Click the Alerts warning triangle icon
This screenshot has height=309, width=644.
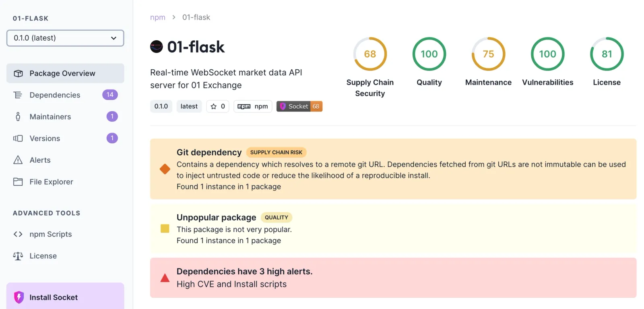(x=18, y=160)
